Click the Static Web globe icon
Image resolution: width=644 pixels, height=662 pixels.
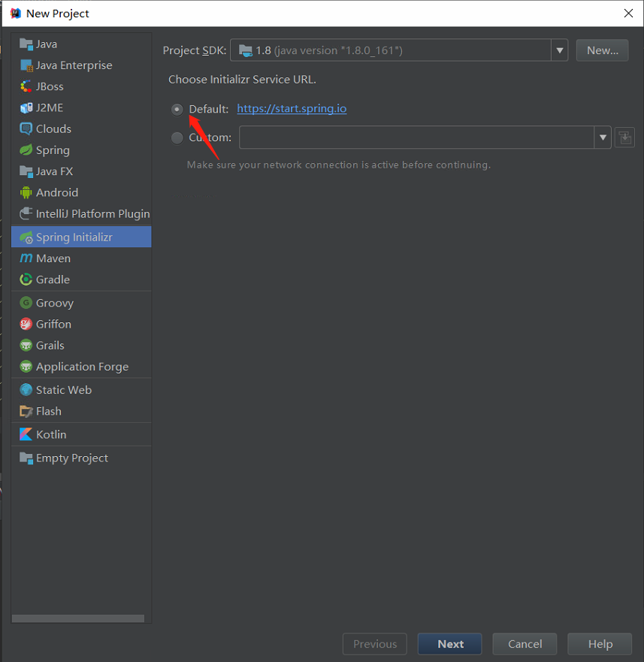point(26,390)
